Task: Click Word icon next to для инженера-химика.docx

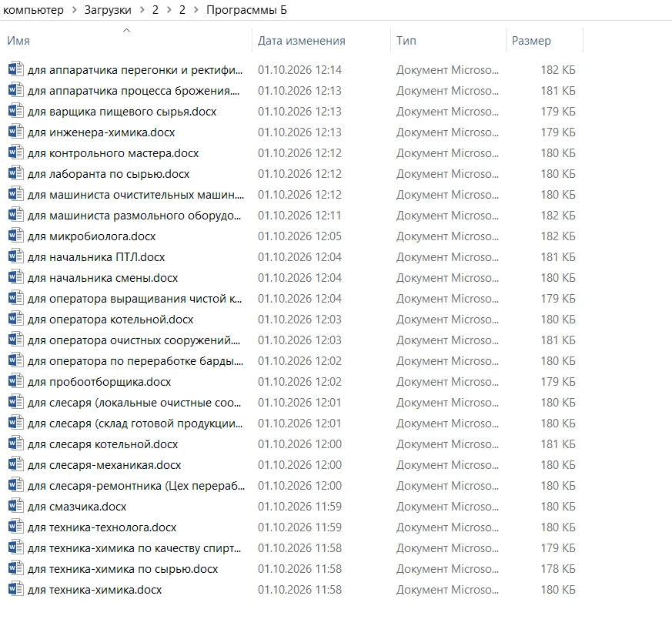Action: click(x=16, y=131)
